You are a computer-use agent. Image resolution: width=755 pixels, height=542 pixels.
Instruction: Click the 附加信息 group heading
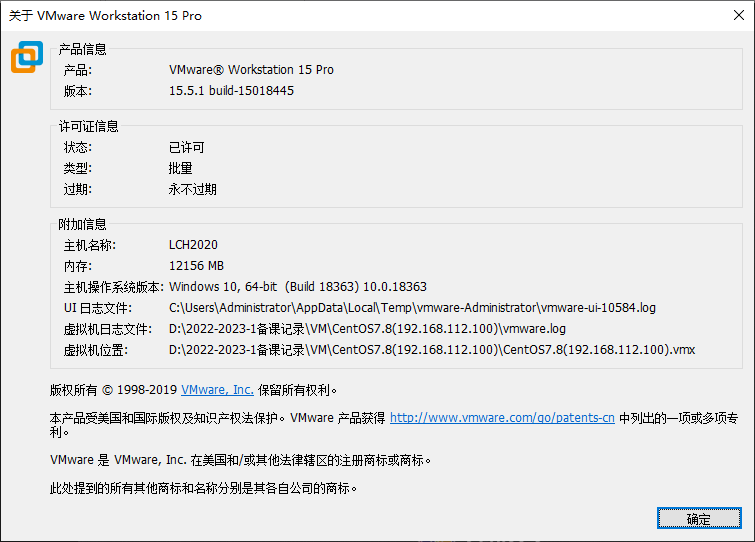[x=82, y=224]
